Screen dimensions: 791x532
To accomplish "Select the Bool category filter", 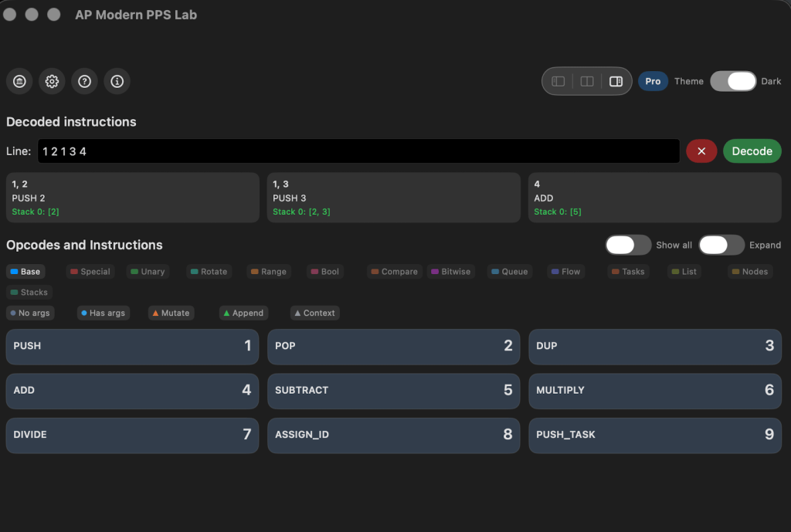I will click(325, 271).
